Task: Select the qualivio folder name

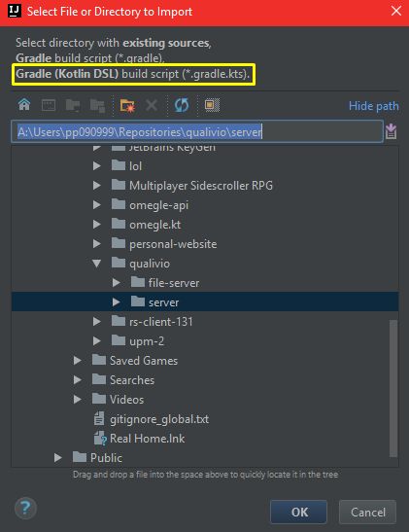Action: (x=150, y=264)
